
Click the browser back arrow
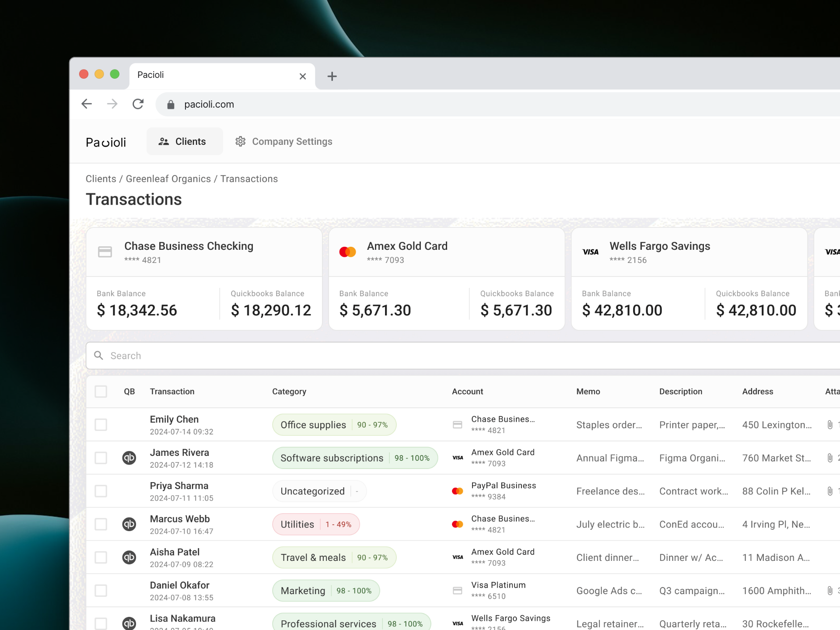click(87, 104)
